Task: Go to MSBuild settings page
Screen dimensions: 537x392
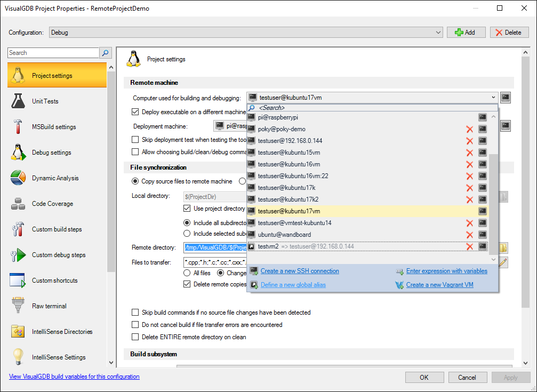Action: tap(57, 127)
